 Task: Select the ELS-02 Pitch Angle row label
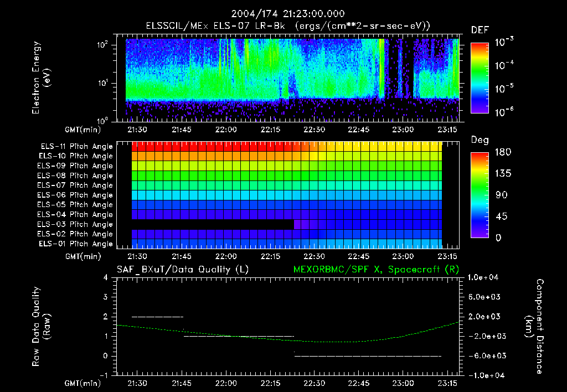tap(75, 234)
